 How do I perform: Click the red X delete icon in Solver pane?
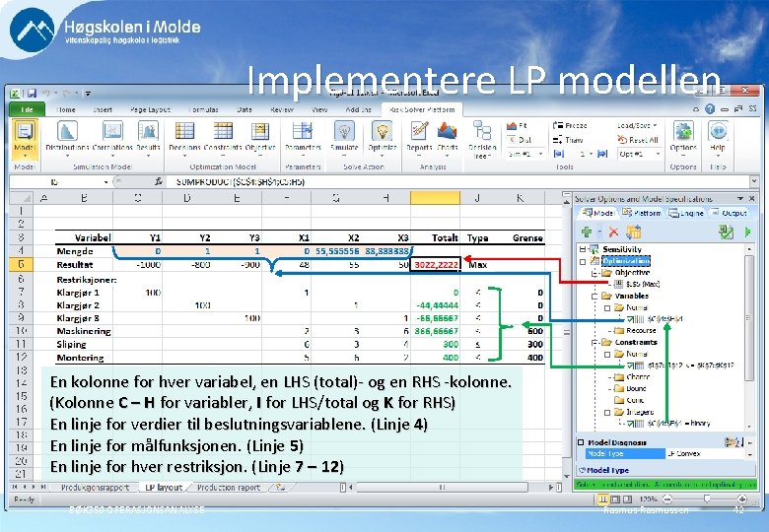point(613,233)
